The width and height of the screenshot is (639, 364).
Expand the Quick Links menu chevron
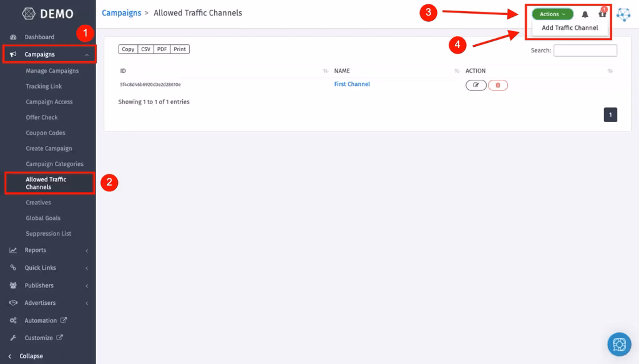coord(87,268)
